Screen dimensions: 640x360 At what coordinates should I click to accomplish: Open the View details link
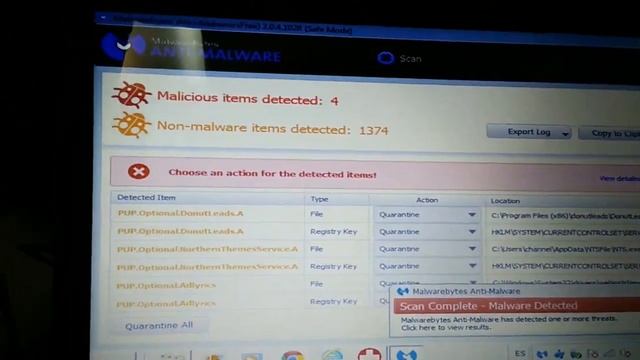pos(620,178)
